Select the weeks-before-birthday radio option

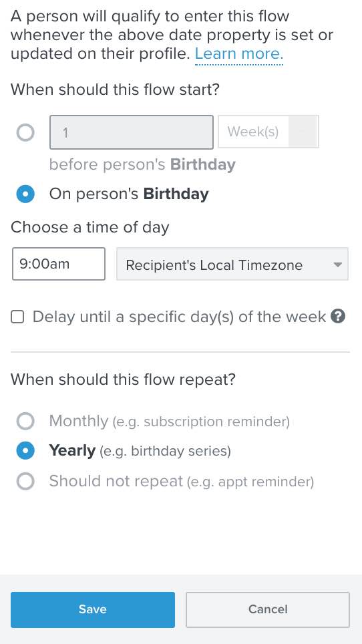[25, 133]
